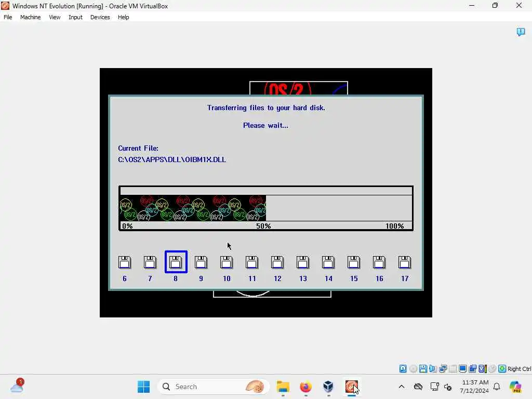Screen dimensions: 532x399
Task: Open the File menu
Action: point(8,17)
